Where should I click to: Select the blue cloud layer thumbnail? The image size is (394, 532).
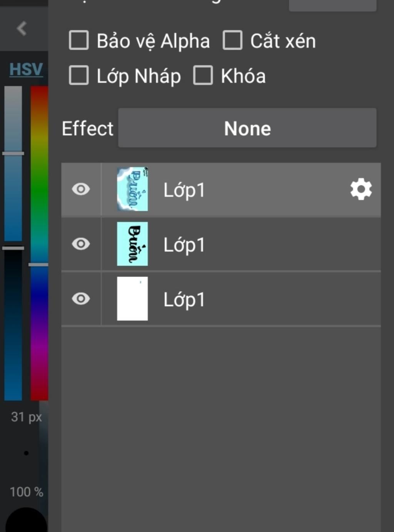click(132, 189)
